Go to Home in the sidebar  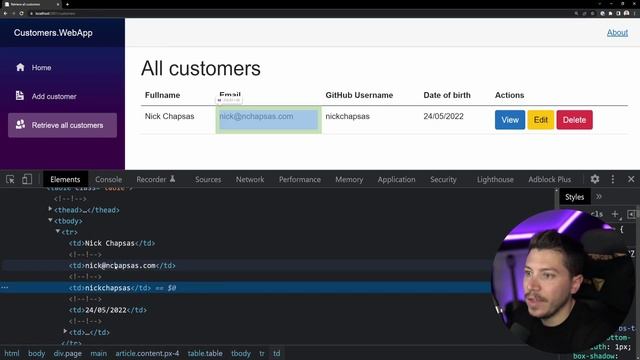click(x=62, y=67)
